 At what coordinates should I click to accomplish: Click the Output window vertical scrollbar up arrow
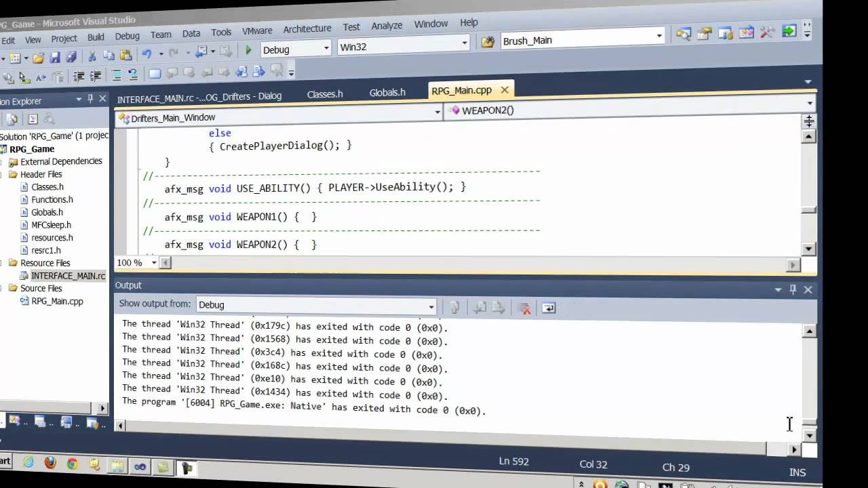click(x=808, y=331)
